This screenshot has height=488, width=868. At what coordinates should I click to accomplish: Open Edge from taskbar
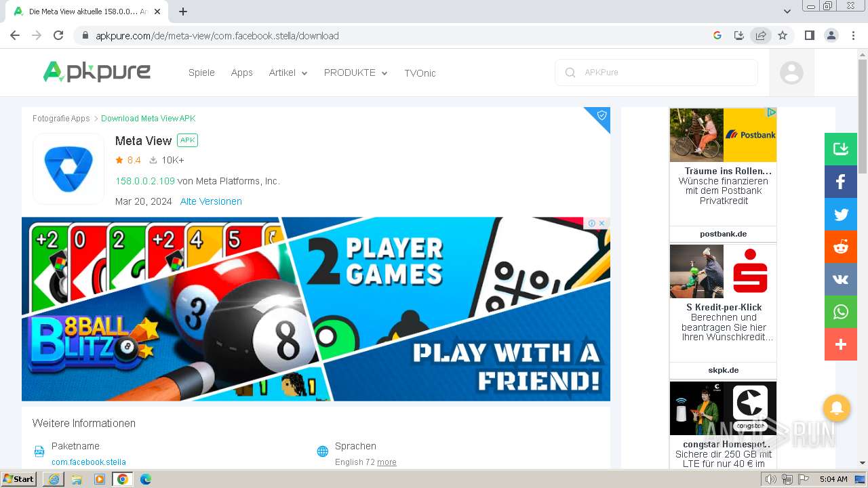145,479
